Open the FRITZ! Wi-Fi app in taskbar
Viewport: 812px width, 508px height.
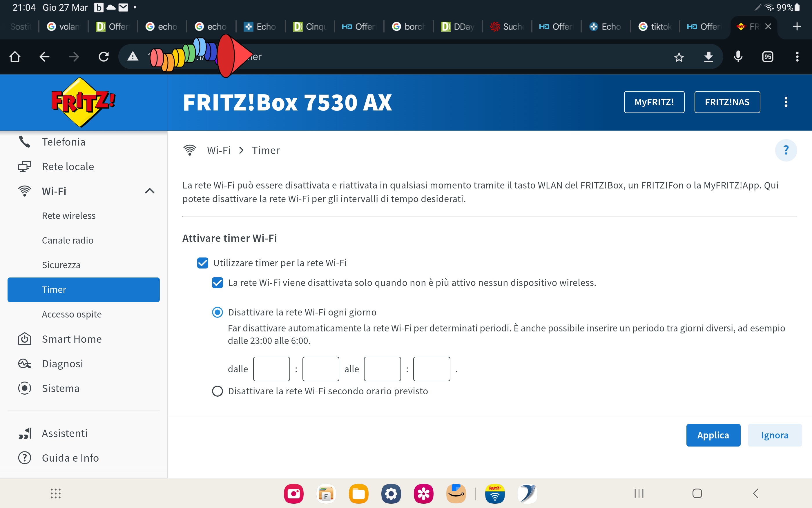coord(495,494)
